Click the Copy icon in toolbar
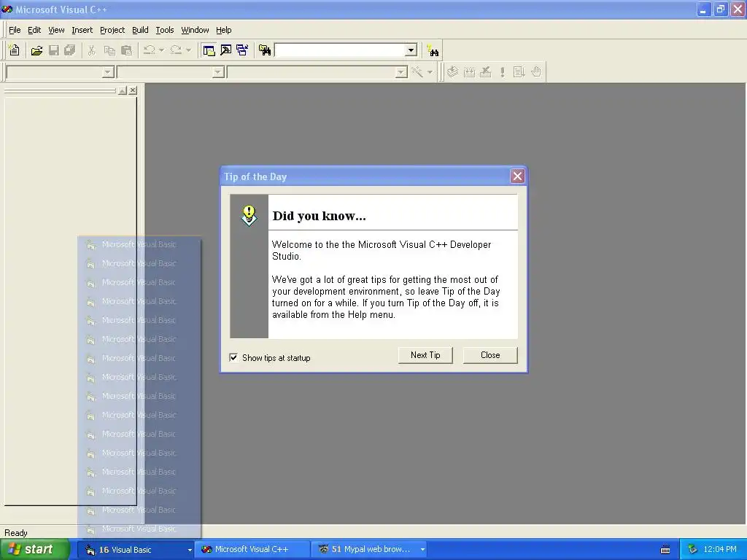 pyautogui.click(x=109, y=50)
